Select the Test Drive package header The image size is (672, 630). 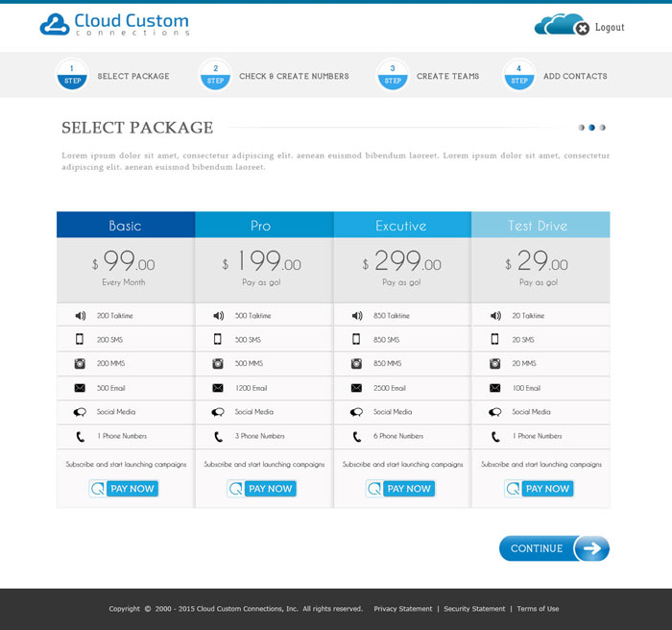(540, 225)
